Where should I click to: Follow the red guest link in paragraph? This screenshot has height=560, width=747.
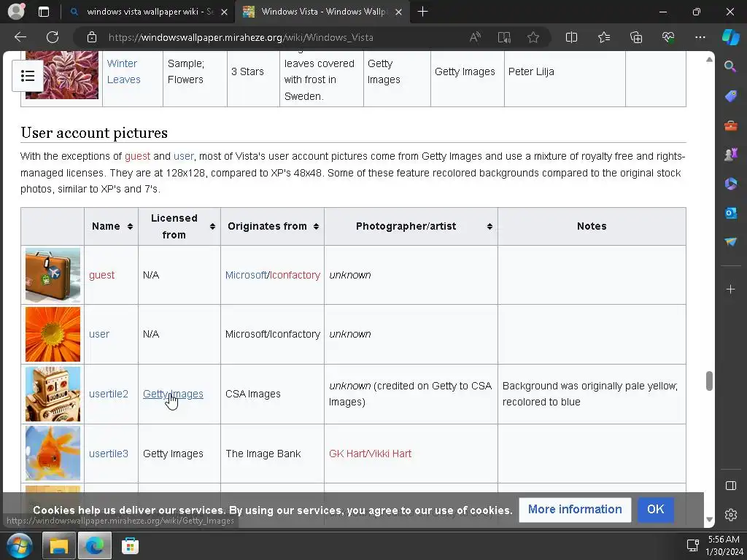pyautogui.click(x=137, y=156)
